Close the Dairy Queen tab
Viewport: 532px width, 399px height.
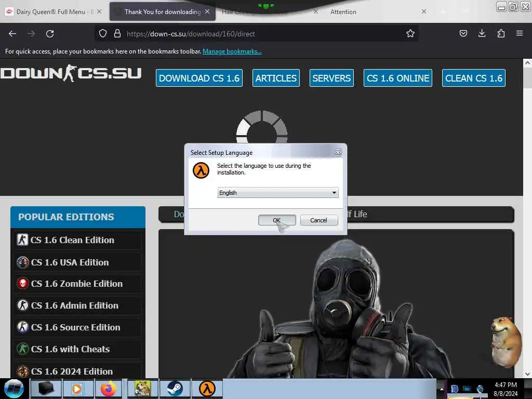[x=99, y=11]
